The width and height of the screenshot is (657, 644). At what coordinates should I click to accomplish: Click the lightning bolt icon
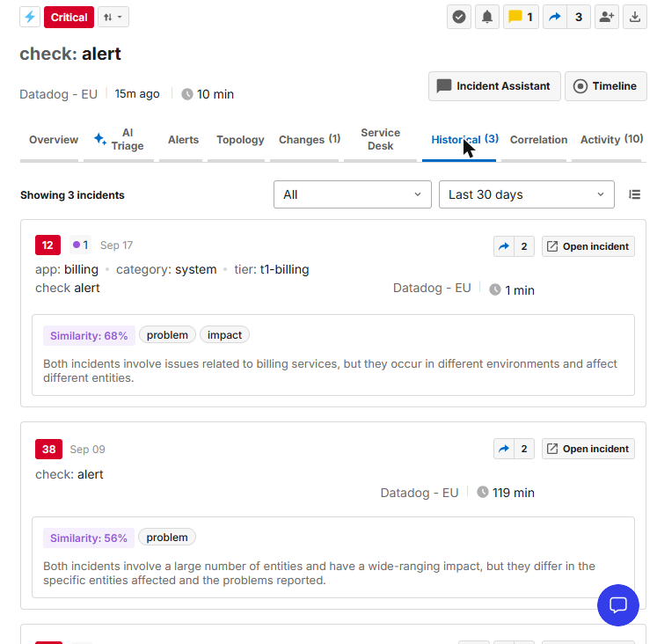coord(30,18)
